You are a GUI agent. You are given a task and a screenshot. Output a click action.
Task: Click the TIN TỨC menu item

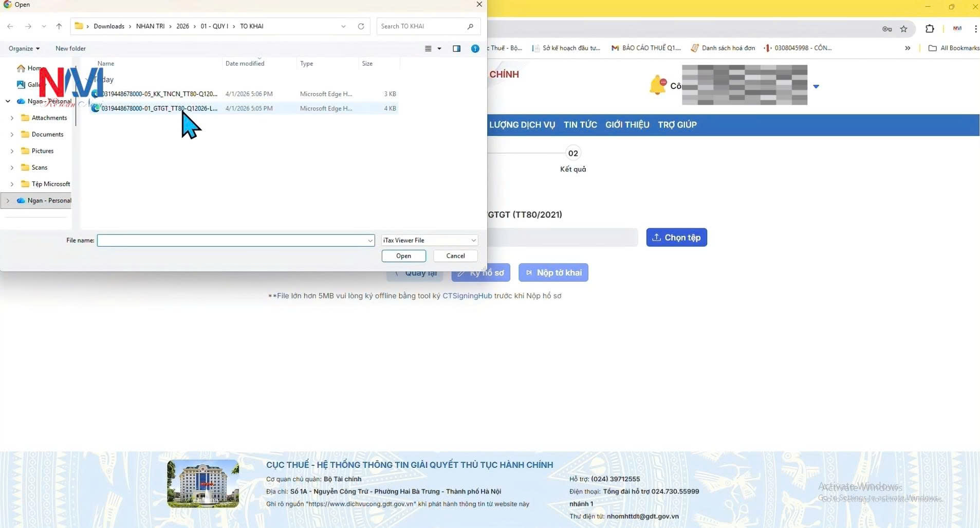[x=580, y=125]
